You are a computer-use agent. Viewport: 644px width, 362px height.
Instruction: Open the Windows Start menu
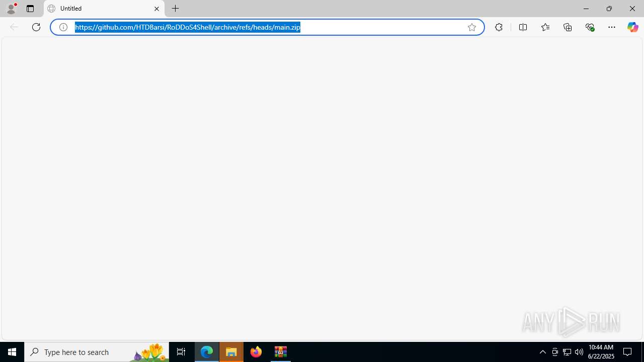coord(12,352)
